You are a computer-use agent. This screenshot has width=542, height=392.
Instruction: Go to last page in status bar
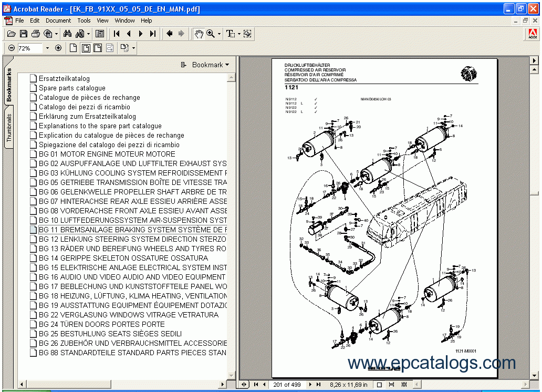tap(319, 385)
